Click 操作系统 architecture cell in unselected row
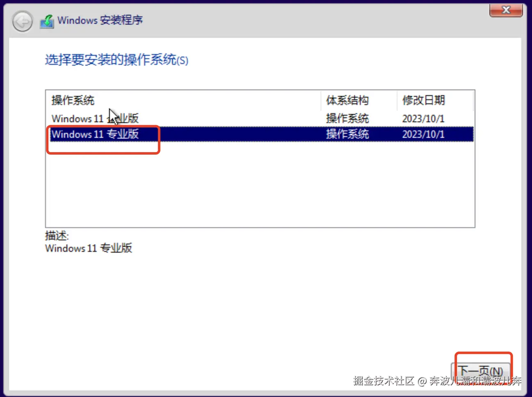The image size is (532, 397). point(347,119)
